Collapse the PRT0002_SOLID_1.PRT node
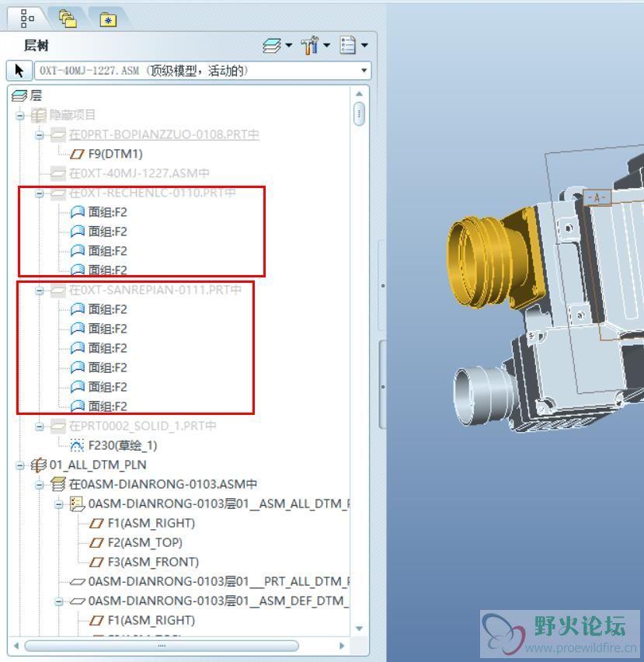This screenshot has width=644, height=662. pos(40,427)
